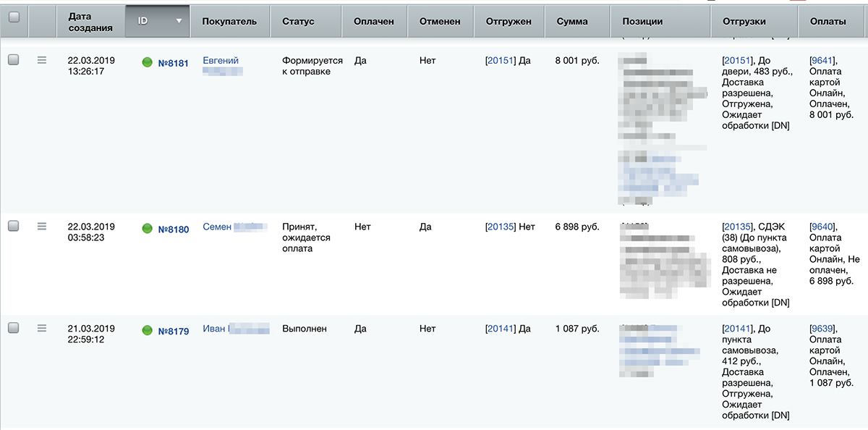Open buyer profile link Евгений
Screen dimensions: 868x430
[221, 61]
